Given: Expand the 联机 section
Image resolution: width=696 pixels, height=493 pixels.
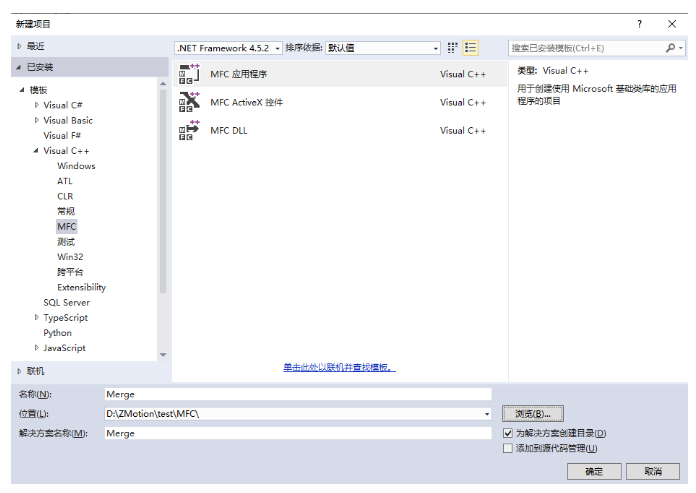Looking at the screenshot, I should pyautogui.click(x=19, y=371).
